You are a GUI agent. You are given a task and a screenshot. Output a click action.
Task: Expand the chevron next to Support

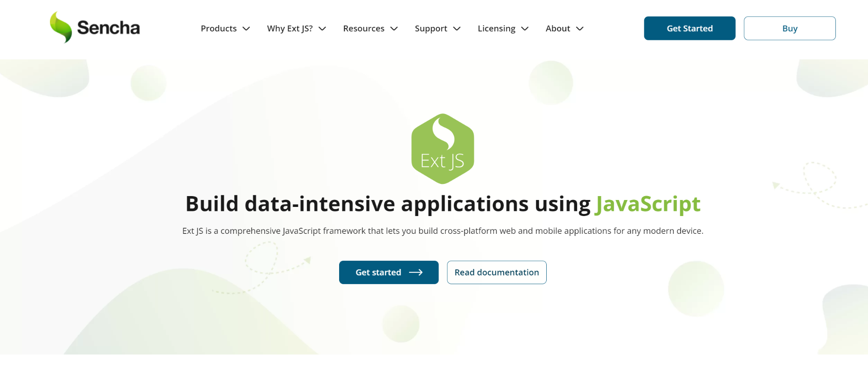[457, 29]
